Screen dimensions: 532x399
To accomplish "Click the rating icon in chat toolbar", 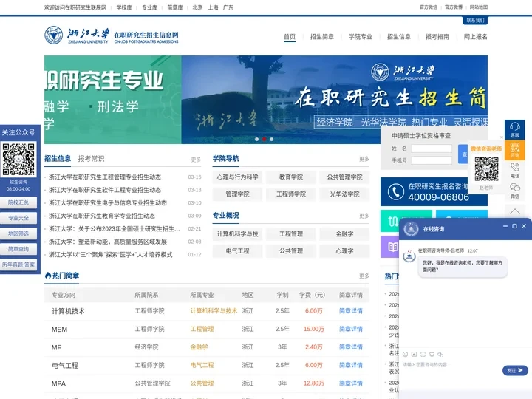I will [432, 354].
